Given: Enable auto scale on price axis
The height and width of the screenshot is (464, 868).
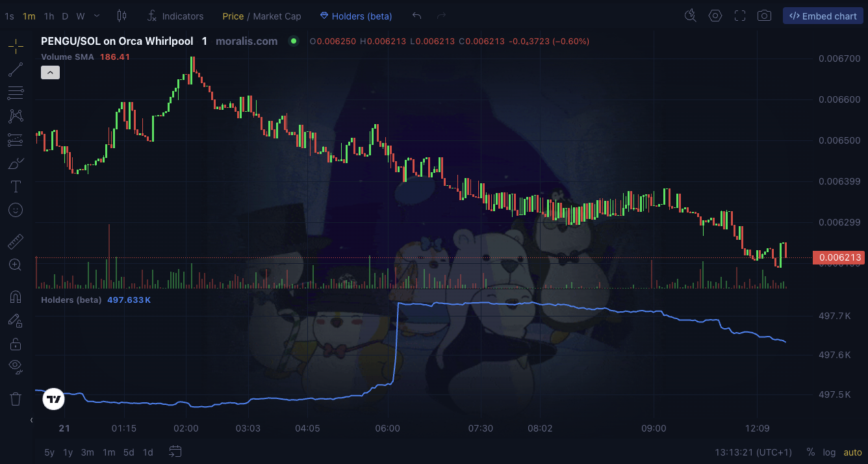Looking at the screenshot, I should pos(852,452).
